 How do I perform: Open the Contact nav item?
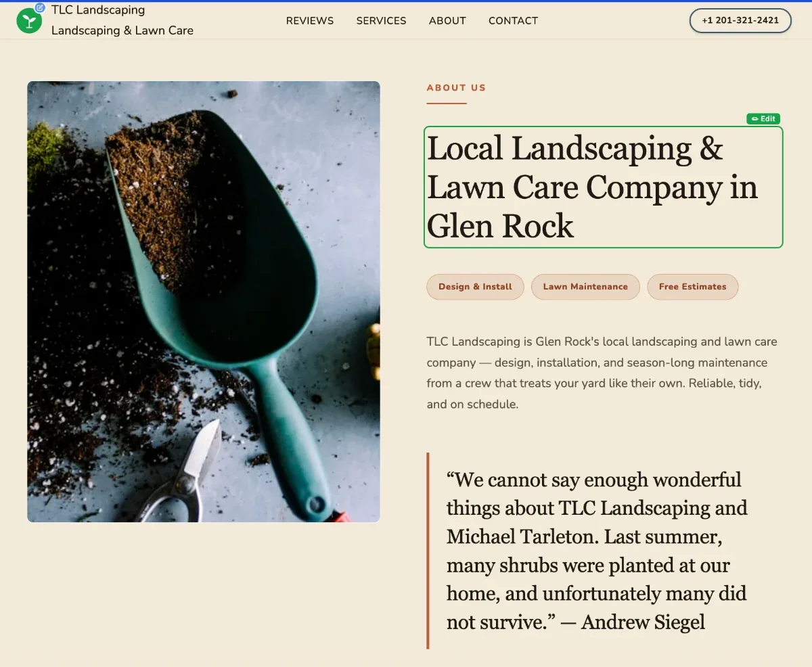point(514,21)
